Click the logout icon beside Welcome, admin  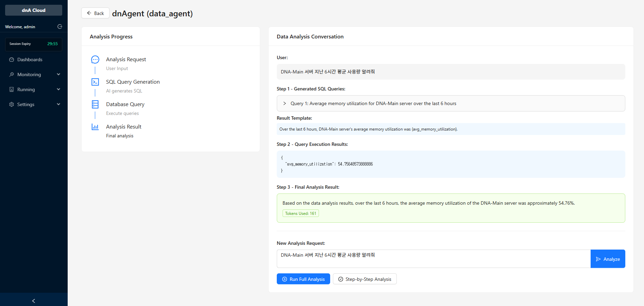[x=60, y=27]
